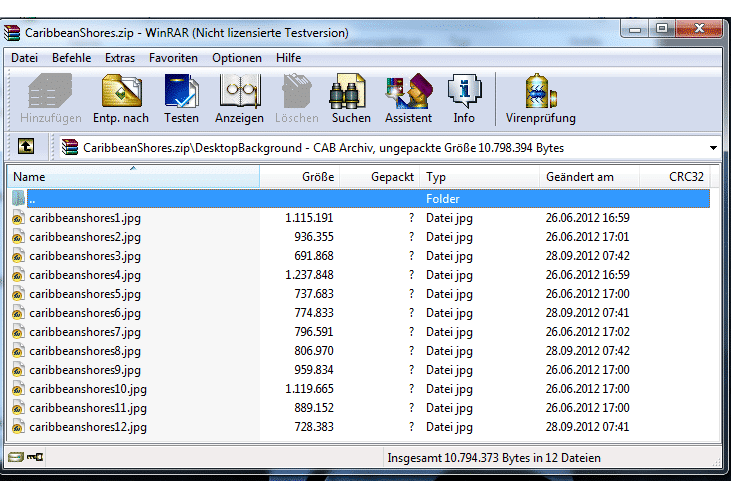731x502 pixels.
Task: Launch the Suchen binoculars search tool
Action: tap(351, 99)
